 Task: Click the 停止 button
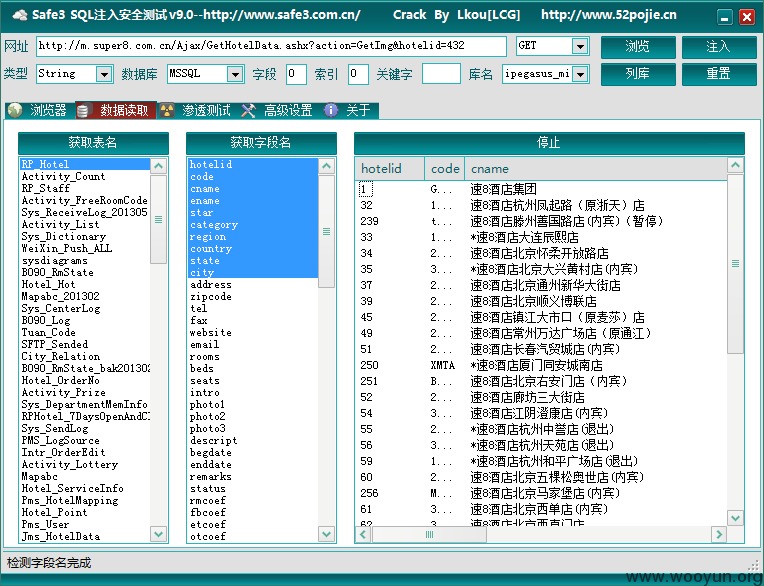click(x=549, y=143)
